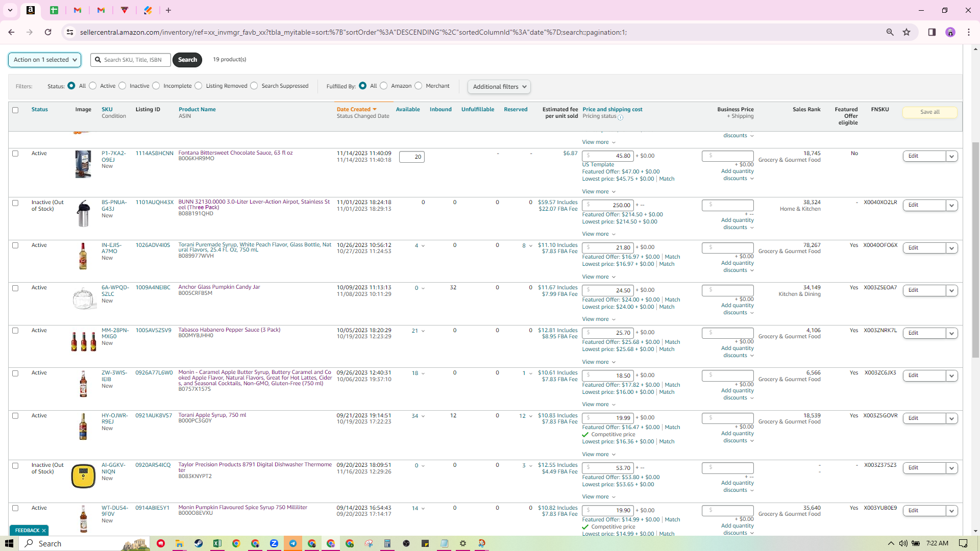
Task: Open the Tabasco Habanero Pepper Sauce listing
Action: (x=229, y=330)
